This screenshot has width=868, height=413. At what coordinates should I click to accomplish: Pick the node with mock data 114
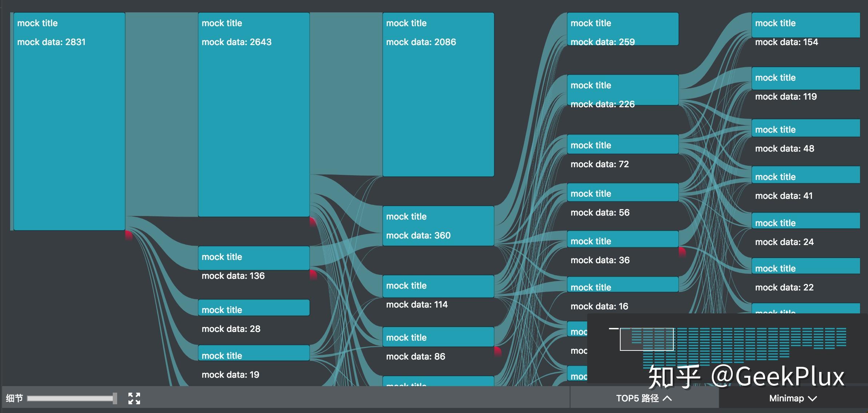438,286
